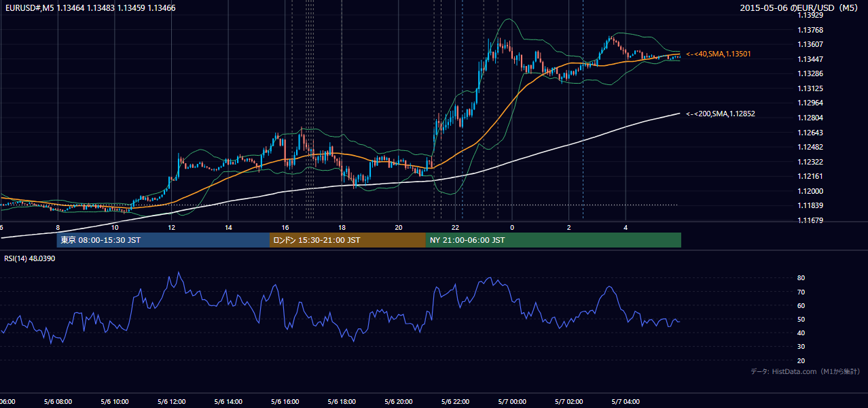Screen dimensions: 868x408
Task: Click the 5/6 18:00 time axis label
Action: [x=342, y=402]
